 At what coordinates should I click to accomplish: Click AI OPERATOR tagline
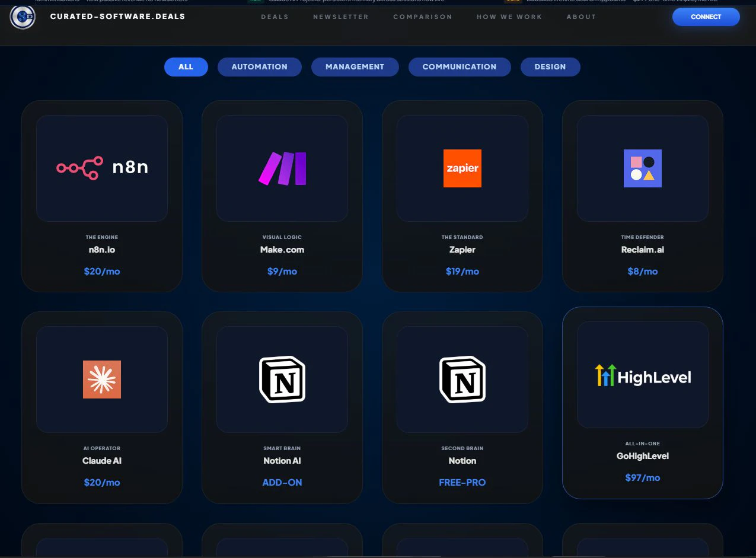pyautogui.click(x=102, y=448)
